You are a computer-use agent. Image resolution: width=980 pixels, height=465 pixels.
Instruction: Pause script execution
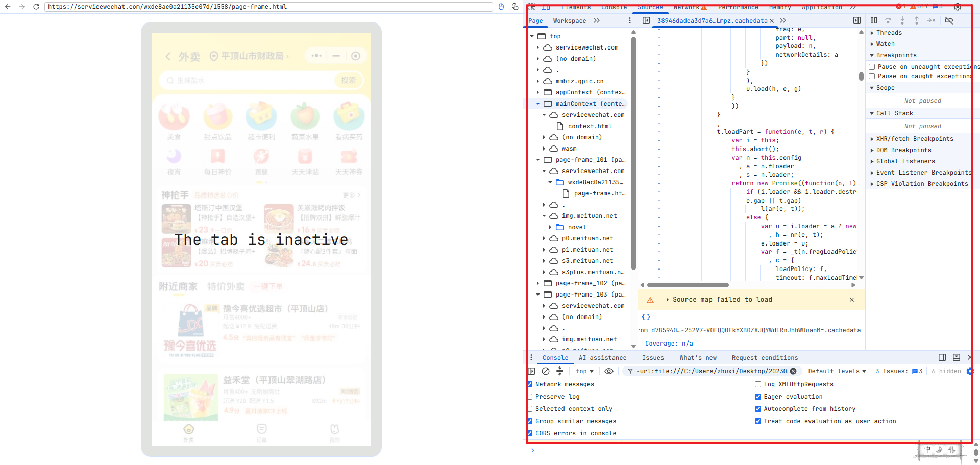874,20
